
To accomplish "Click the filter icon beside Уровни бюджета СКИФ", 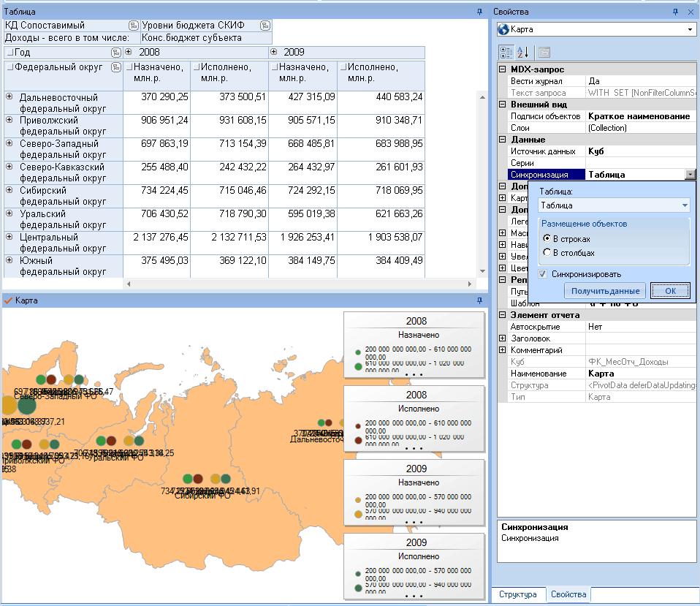I will click(265, 26).
